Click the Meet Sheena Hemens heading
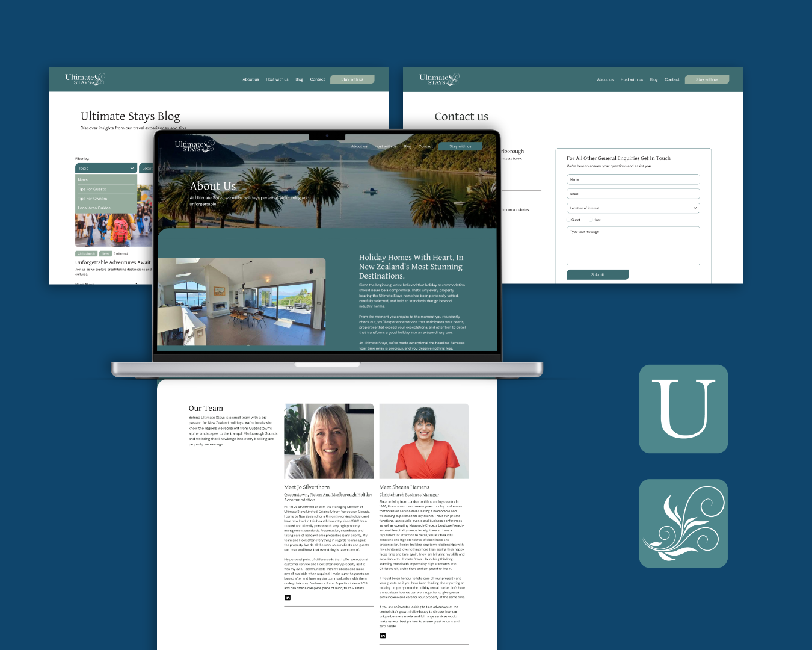Viewport: 812px width, 650px height. [404, 487]
